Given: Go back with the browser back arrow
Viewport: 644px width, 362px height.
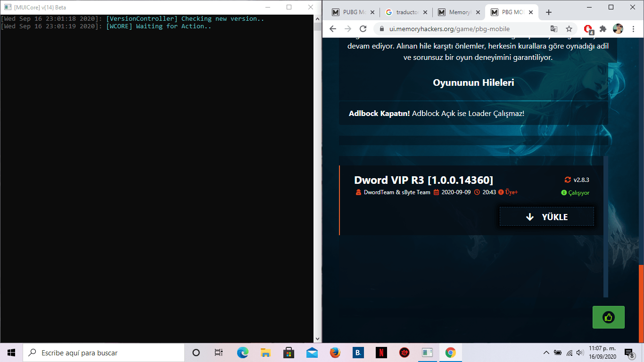Looking at the screenshot, I should tap(333, 29).
